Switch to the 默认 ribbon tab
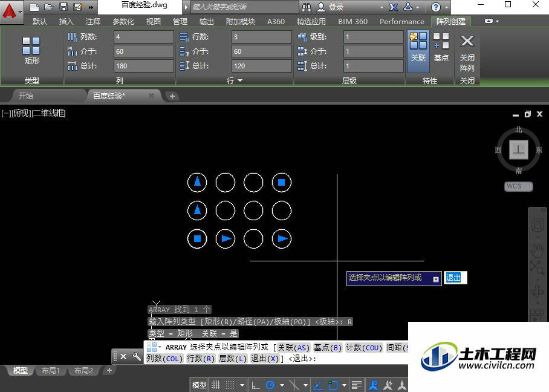 39,21
